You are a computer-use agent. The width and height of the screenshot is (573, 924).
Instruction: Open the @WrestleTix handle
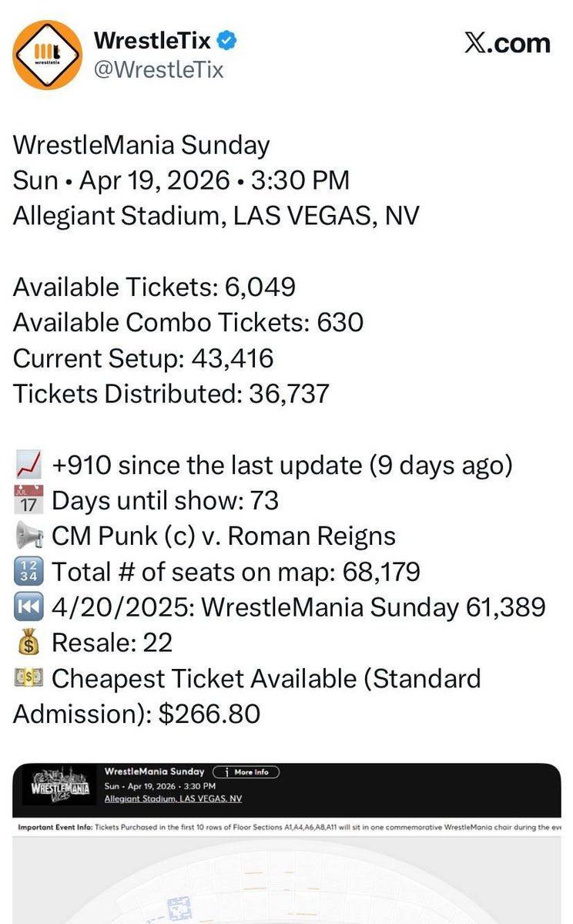click(158, 70)
